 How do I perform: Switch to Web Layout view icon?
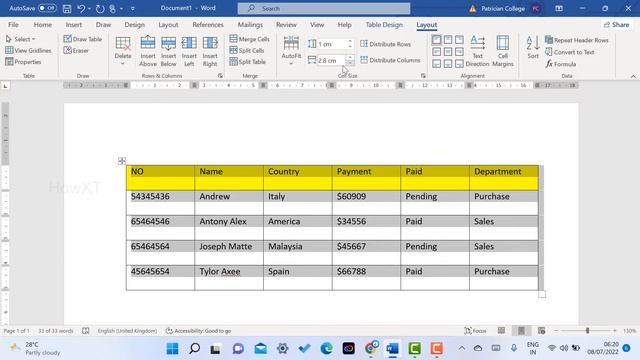click(x=542, y=331)
